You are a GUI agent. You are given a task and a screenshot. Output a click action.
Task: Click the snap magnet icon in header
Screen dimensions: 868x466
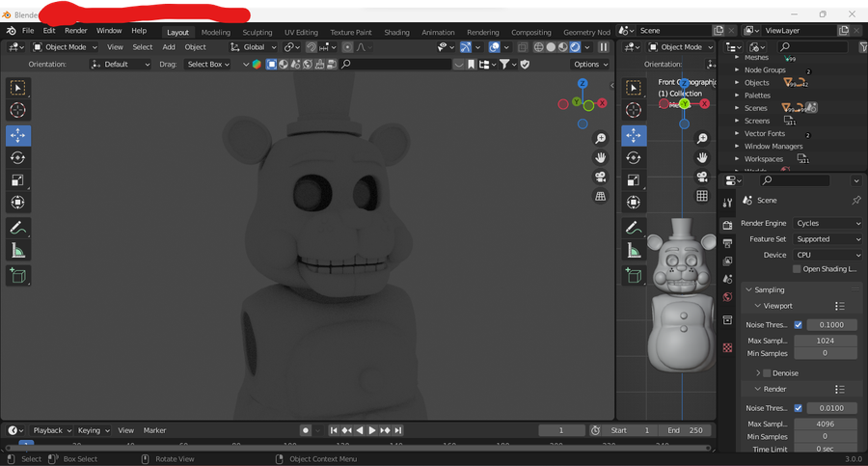(312, 47)
